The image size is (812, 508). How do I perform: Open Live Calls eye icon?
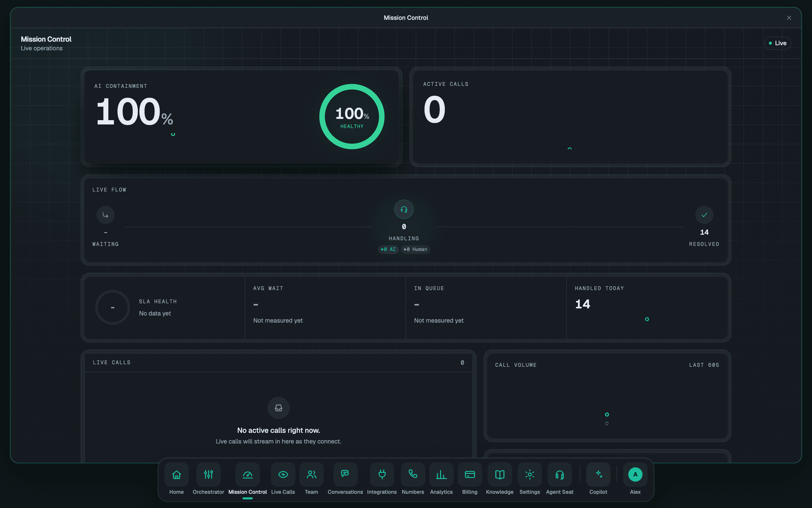pyautogui.click(x=283, y=474)
